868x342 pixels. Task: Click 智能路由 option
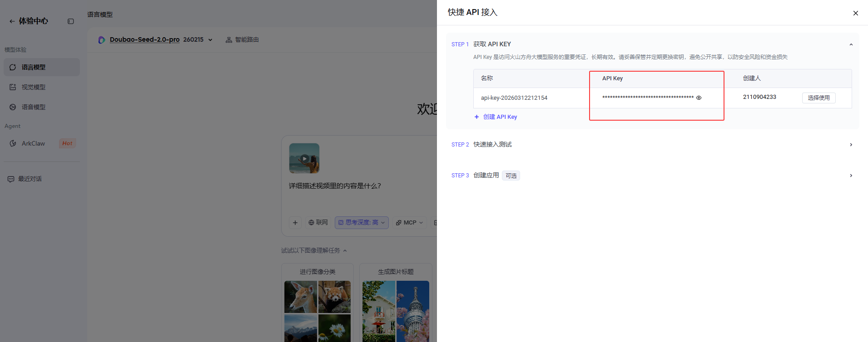(x=242, y=40)
